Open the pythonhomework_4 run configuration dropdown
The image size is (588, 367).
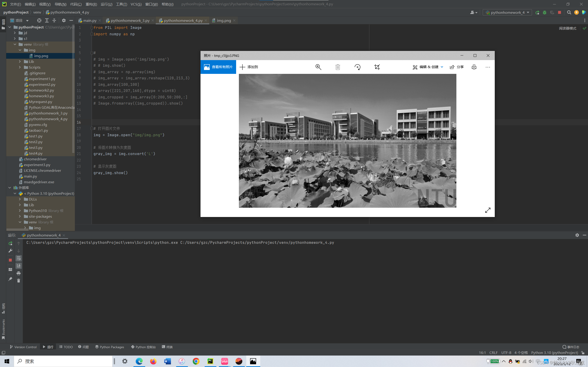coord(507,12)
